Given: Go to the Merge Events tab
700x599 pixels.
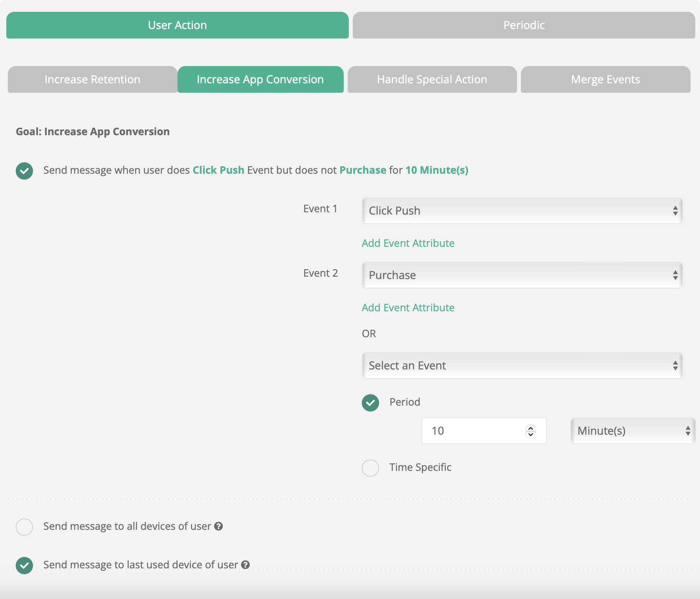Looking at the screenshot, I should (x=605, y=79).
